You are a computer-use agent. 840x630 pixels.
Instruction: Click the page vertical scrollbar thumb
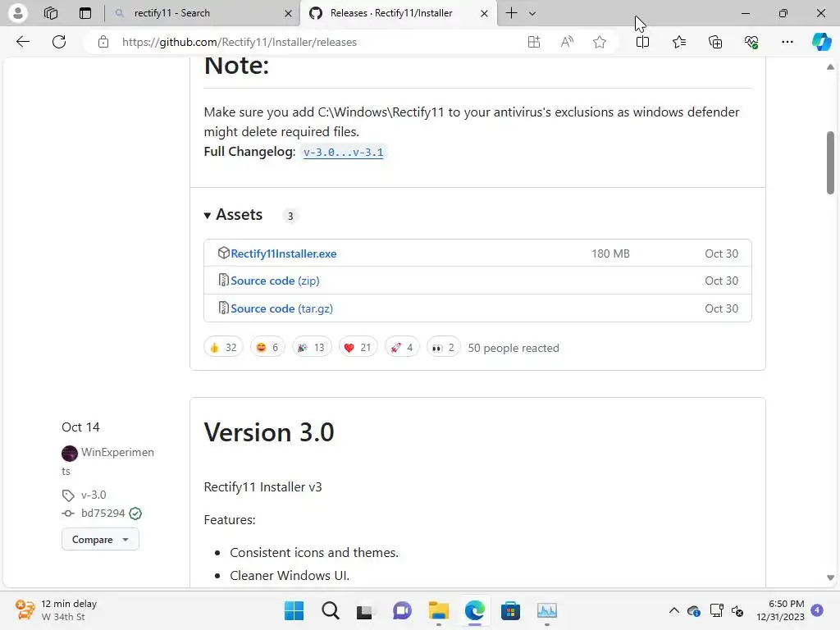coord(830,162)
